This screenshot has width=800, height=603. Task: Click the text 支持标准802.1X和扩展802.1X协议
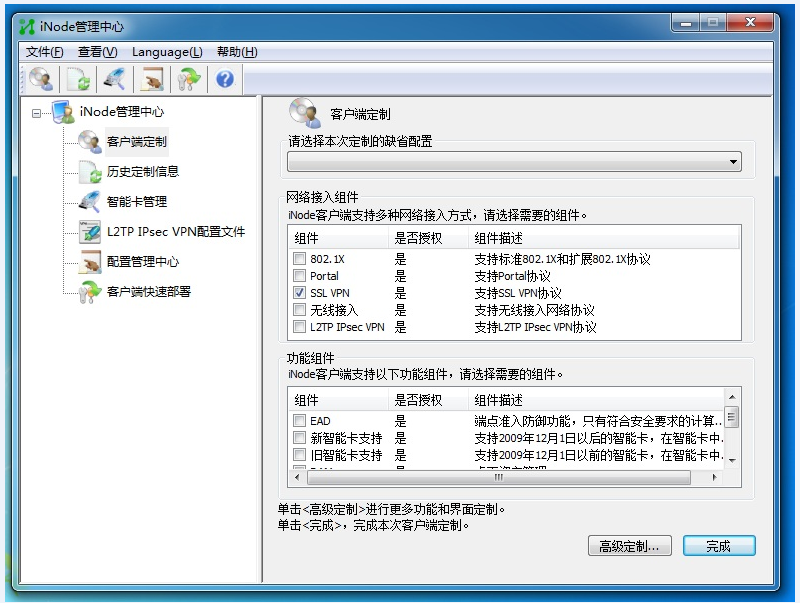point(562,259)
